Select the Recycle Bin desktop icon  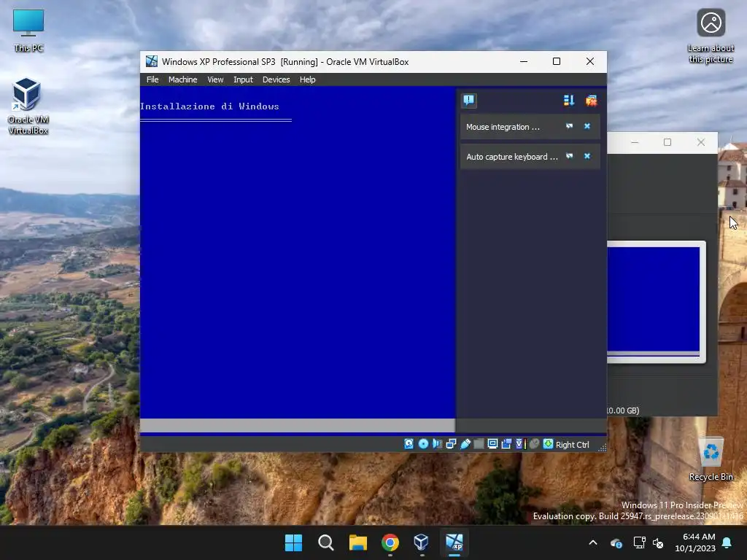pos(711,459)
